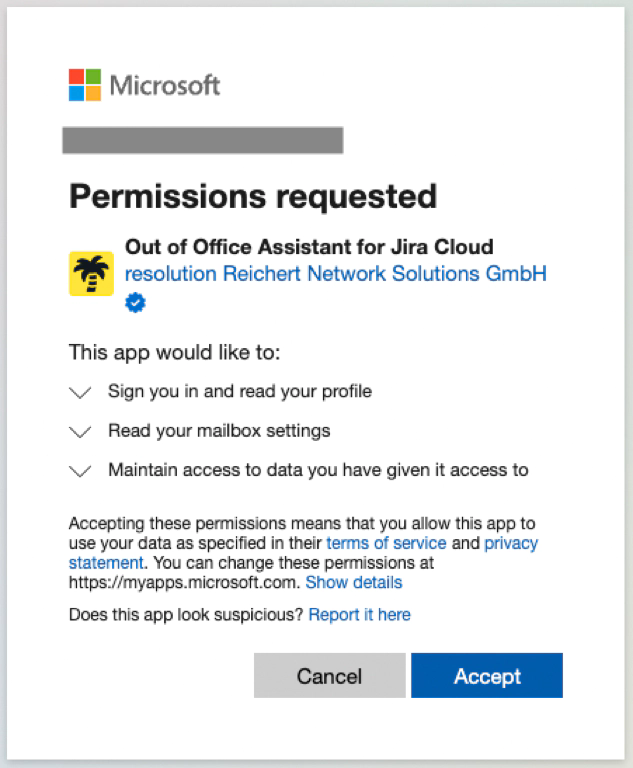Click the Permissions requested heading
The width and height of the screenshot is (633, 768).
[x=253, y=196]
